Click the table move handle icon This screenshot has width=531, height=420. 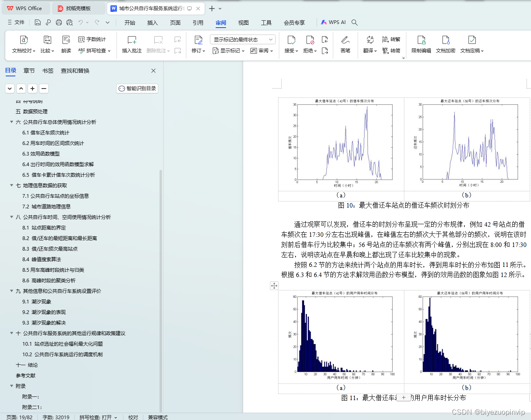click(274, 286)
